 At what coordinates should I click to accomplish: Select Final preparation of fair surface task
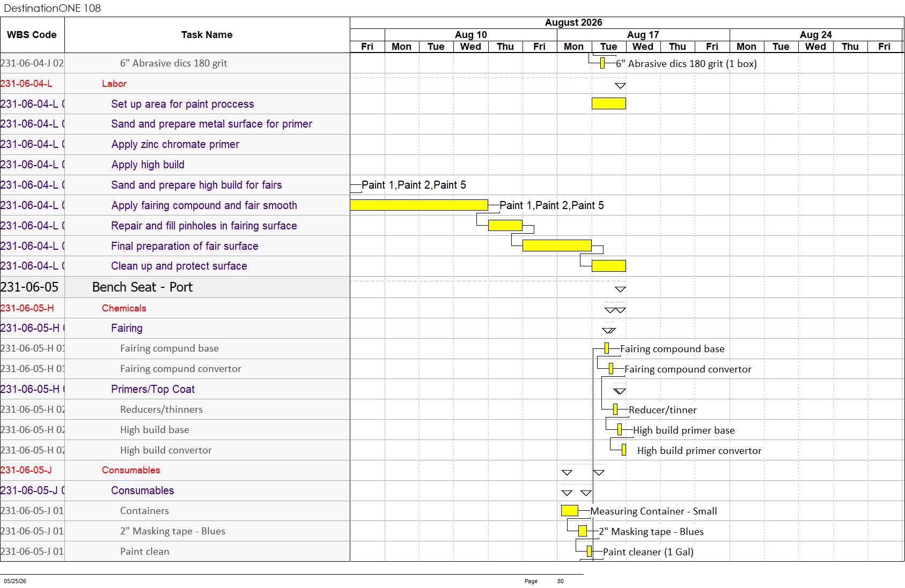pyautogui.click(x=185, y=246)
